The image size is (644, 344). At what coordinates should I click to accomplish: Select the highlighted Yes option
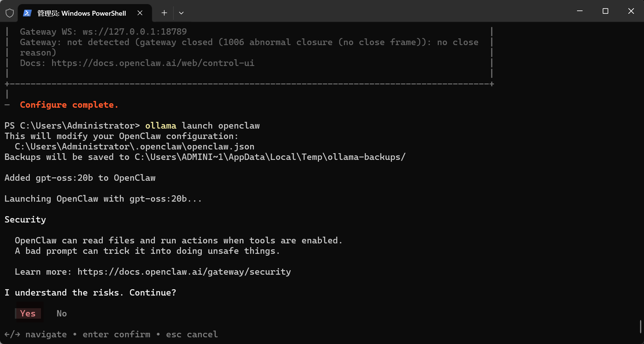pyautogui.click(x=28, y=313)
